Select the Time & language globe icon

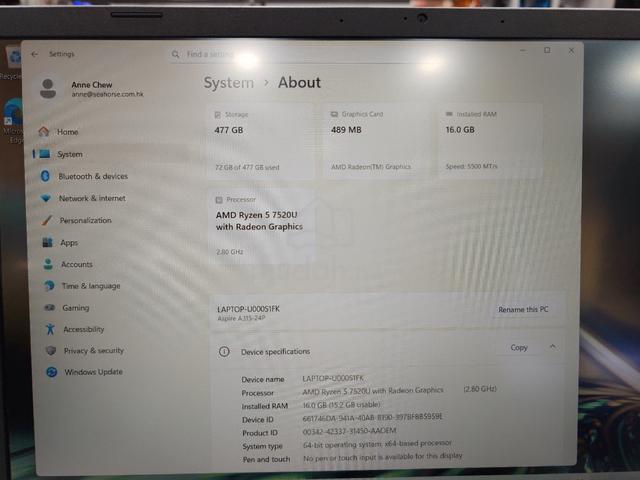[x=49, y=286]
